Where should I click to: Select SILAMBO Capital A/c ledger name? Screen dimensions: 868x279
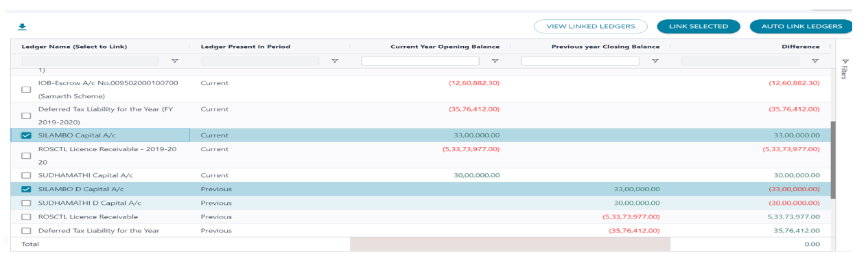click(77, 135)
